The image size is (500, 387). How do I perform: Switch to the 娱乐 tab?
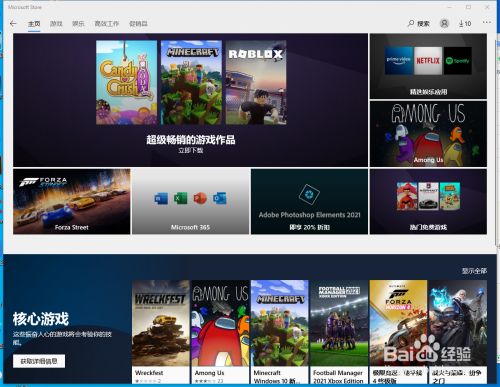tap(78, 24)
